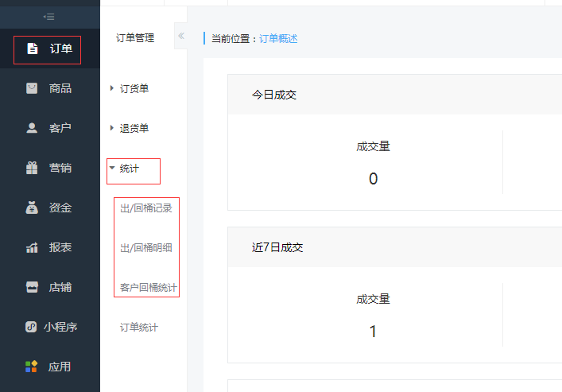Open the 商品 menu label
The width and height of the screenshot is (562, 392).
(60, 88)
